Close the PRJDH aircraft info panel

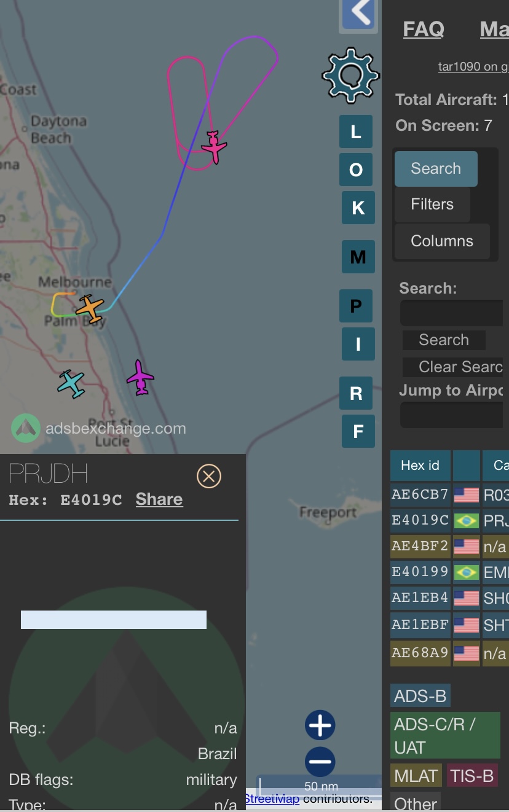click(209, 476)
